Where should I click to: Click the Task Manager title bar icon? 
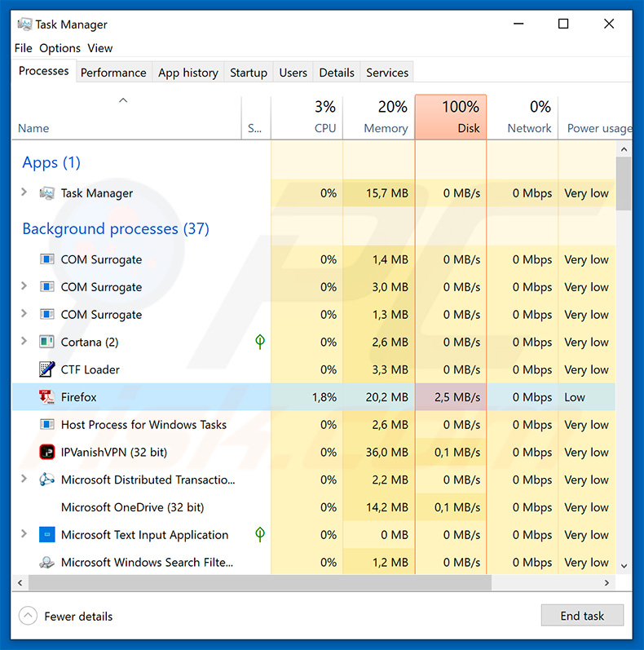click(24, 24)
